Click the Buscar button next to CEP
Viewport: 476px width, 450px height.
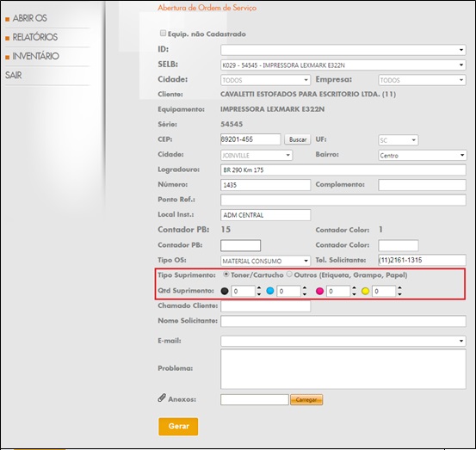[x=298, y=139]
